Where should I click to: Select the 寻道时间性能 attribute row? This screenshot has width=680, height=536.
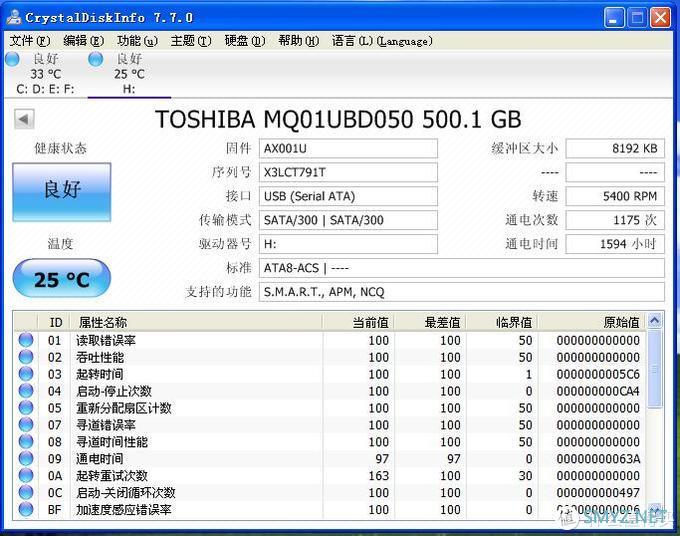(x=330, y=442)
